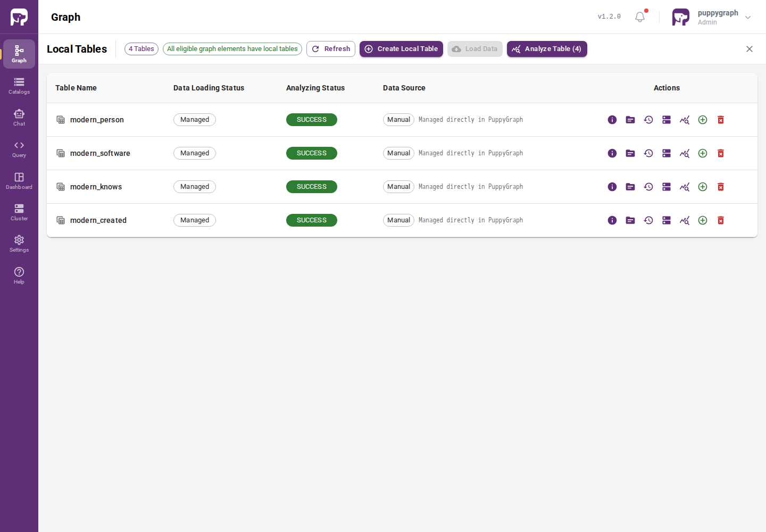
Task: Open storage icon in modern_created row
Action: coord(667,220)
